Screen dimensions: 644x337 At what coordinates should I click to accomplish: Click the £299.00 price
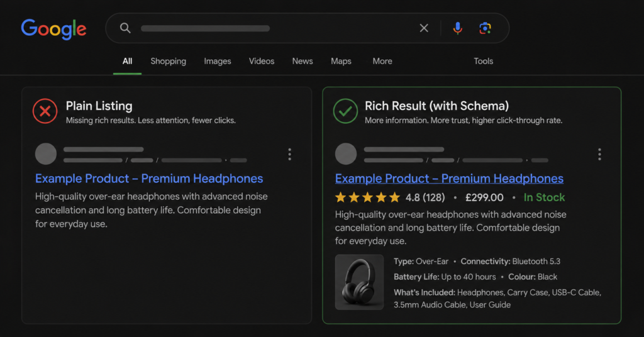pos(484,197)
